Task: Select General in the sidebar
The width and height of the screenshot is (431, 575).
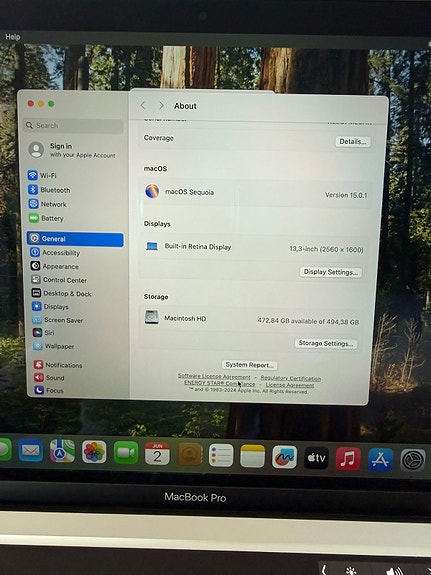Action: (75, 239)
